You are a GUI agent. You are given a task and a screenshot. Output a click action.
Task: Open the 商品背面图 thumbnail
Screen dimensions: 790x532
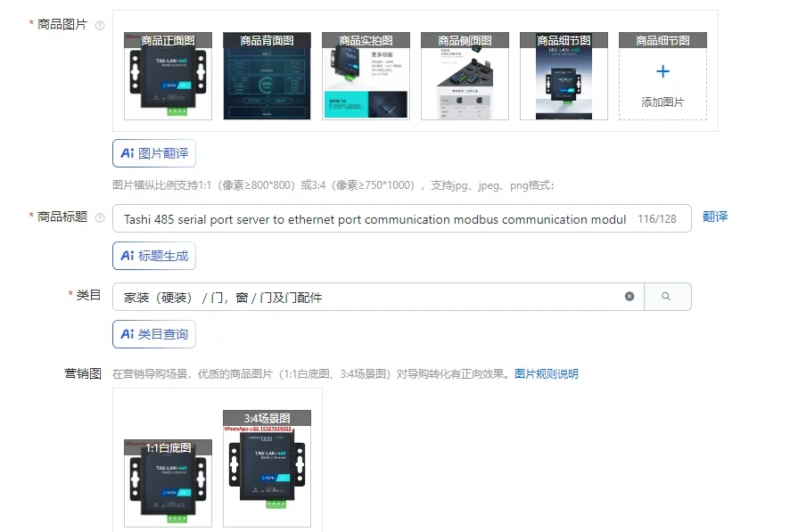coord(267,76)
